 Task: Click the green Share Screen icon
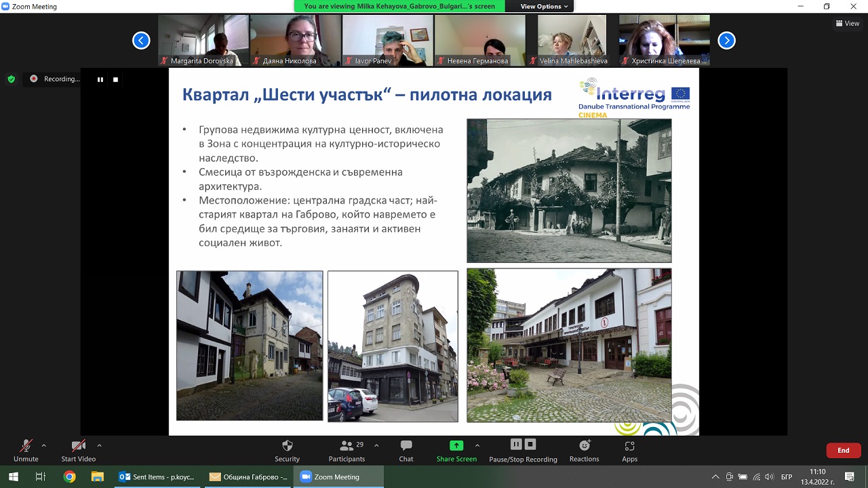456,446
